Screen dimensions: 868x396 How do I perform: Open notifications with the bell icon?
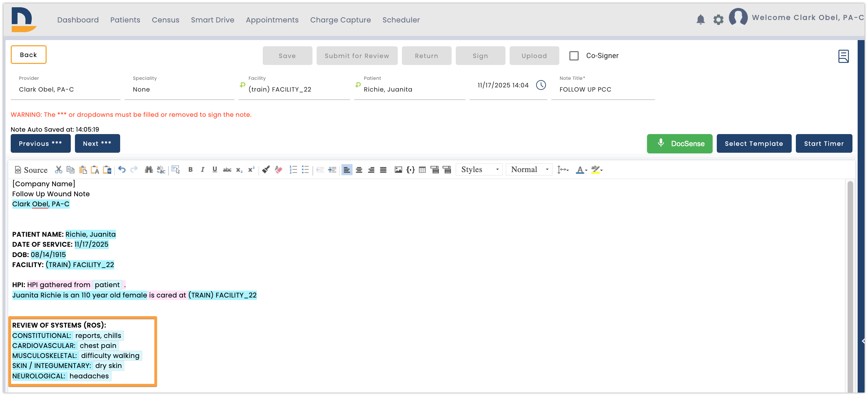(701, 20)
